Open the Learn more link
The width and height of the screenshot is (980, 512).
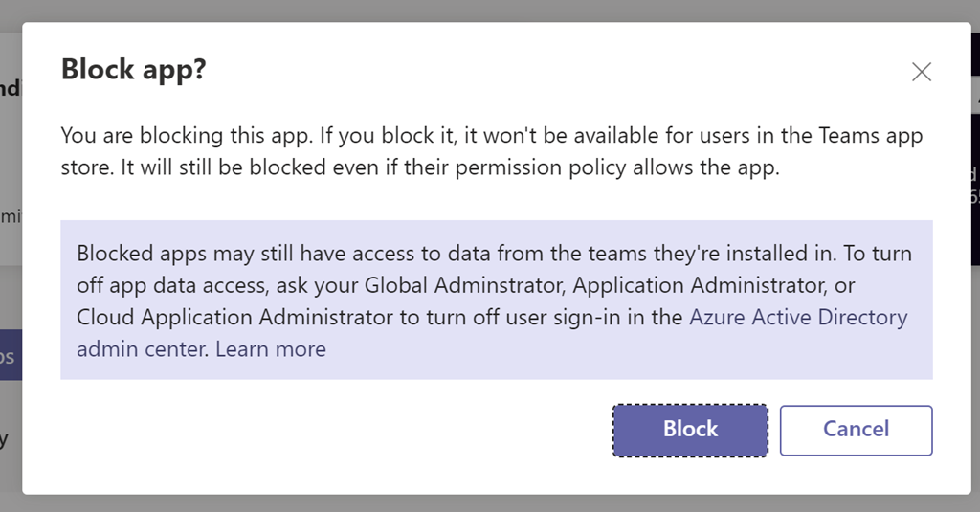pos(271,349)
